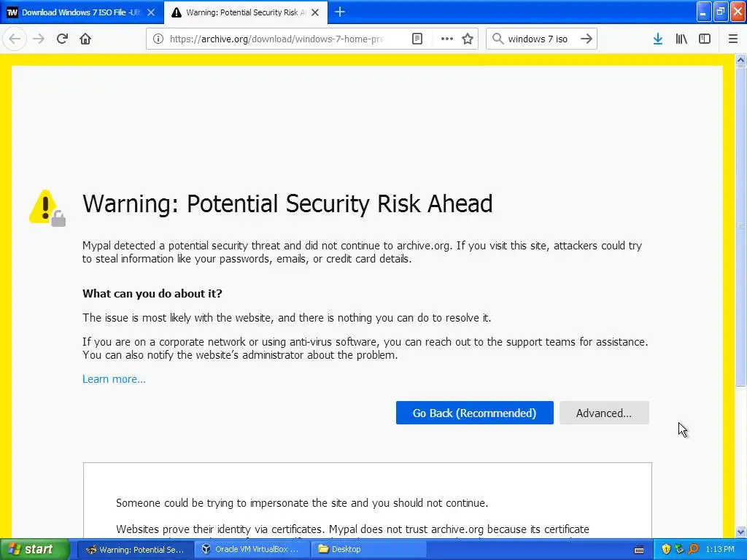Close the Warning: Potential Security Risk tab
Image resolution: width=747 pixels, height=560 pixels.
click(315, 12)
